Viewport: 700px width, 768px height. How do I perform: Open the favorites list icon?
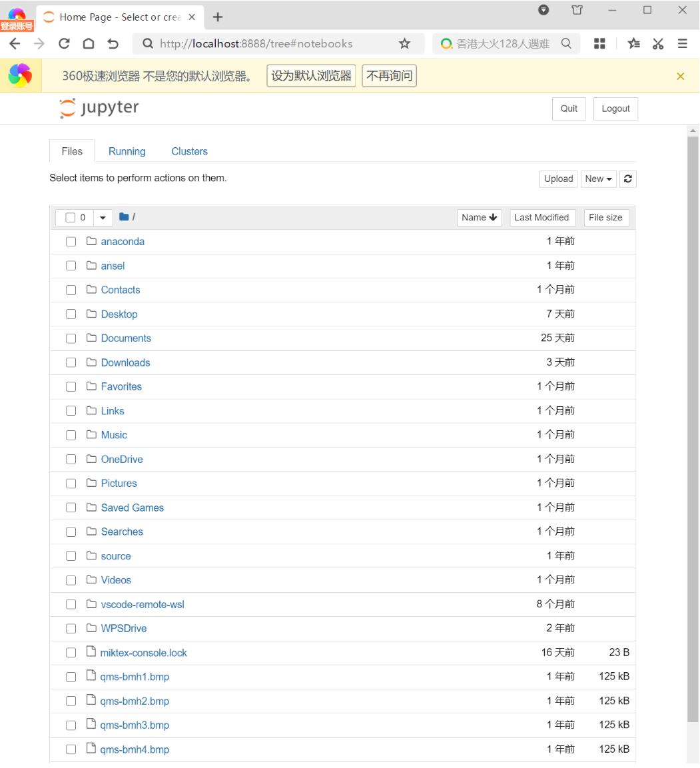pyautogui.click(x=634, y=43)
